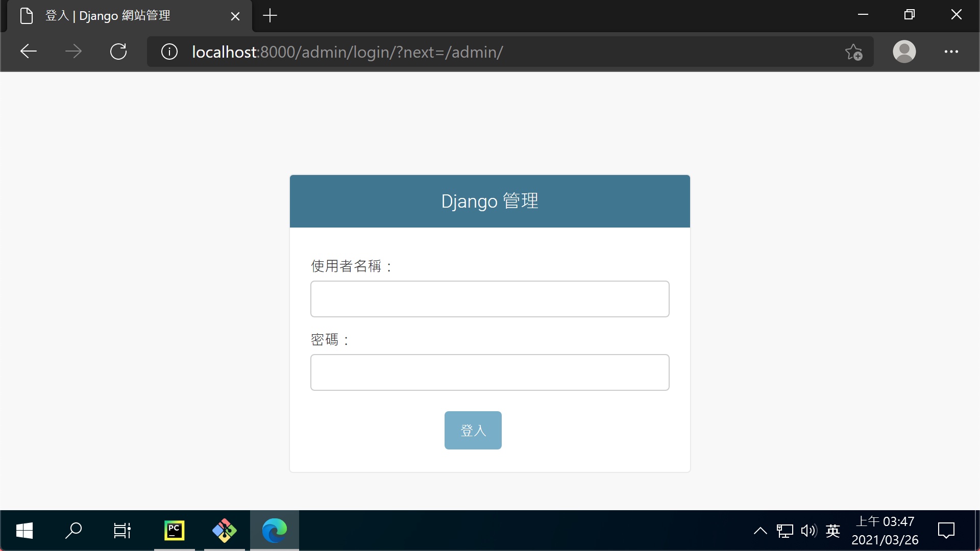Switch to Git app on taskbar
Screen dimensions: 980x551
(225, 531)
